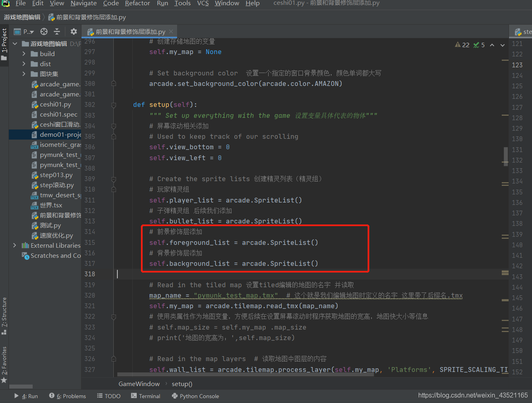Open the 4: Run tool window
The width and height of the screenshot is (532, 403).
point(26,396)
